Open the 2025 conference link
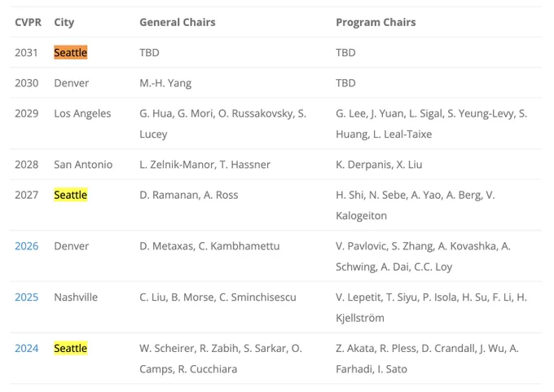 (x=27, y=297)
